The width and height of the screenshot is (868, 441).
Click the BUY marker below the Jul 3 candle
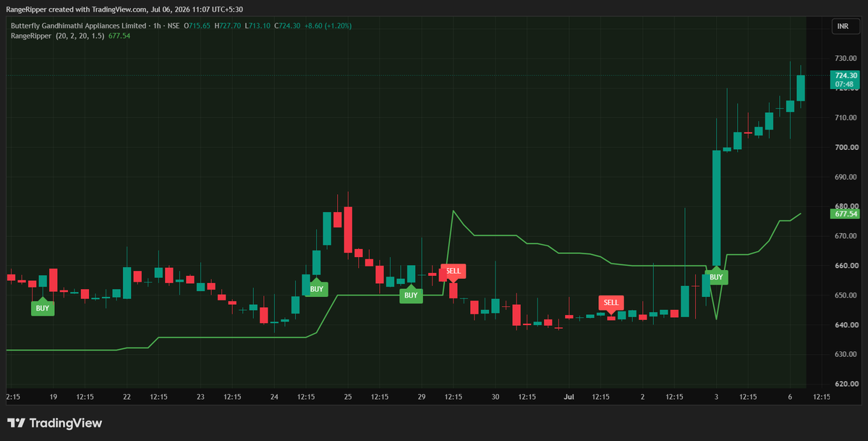(x=716, y=277)
